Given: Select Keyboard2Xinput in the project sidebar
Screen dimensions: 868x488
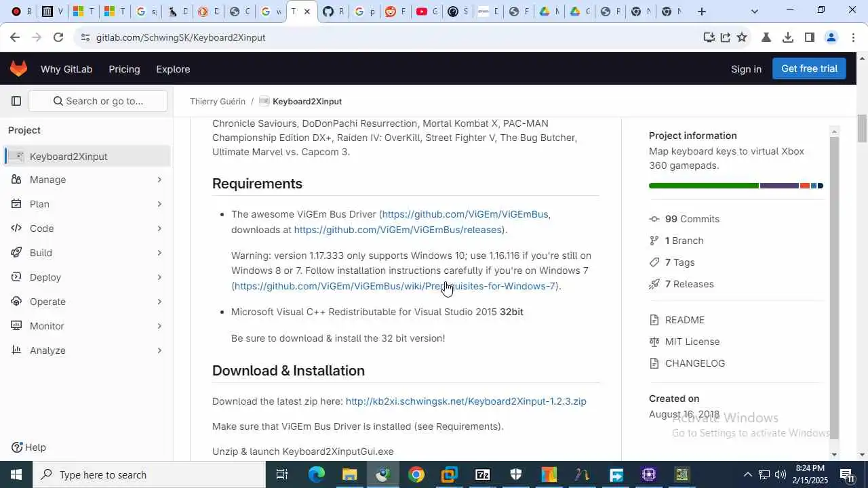Looking at the screenshot, I should [x=87, y=157].
